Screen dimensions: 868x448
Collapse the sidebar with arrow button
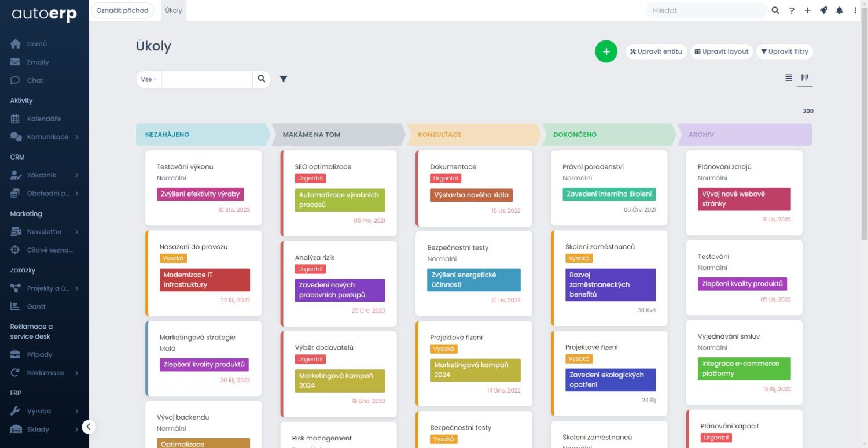(x=88, y=427)
